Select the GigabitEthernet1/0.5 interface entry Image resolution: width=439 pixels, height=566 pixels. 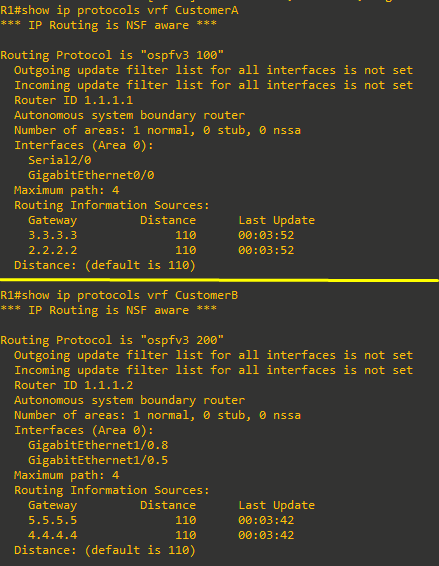pyautogui.click(x=98, y=460)
